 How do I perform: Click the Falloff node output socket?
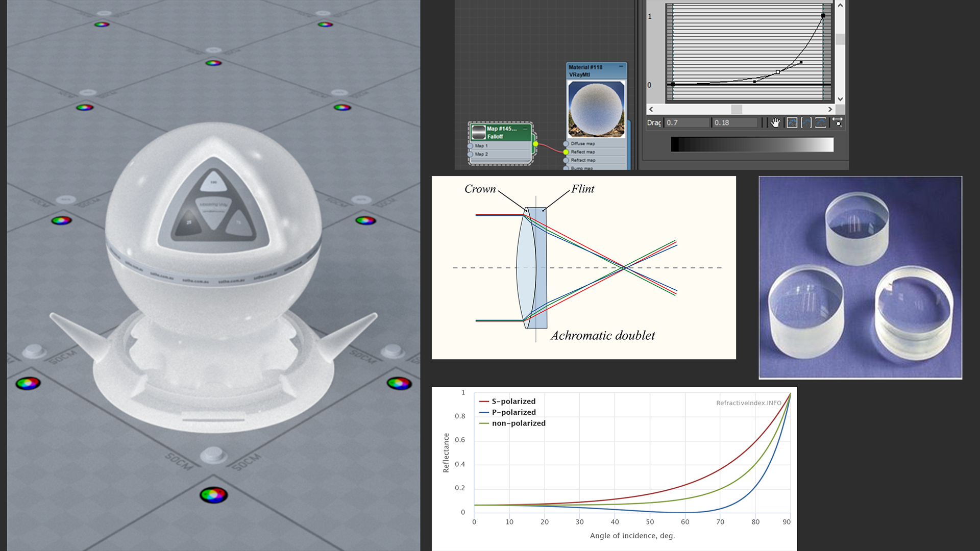tap(535, 144)
